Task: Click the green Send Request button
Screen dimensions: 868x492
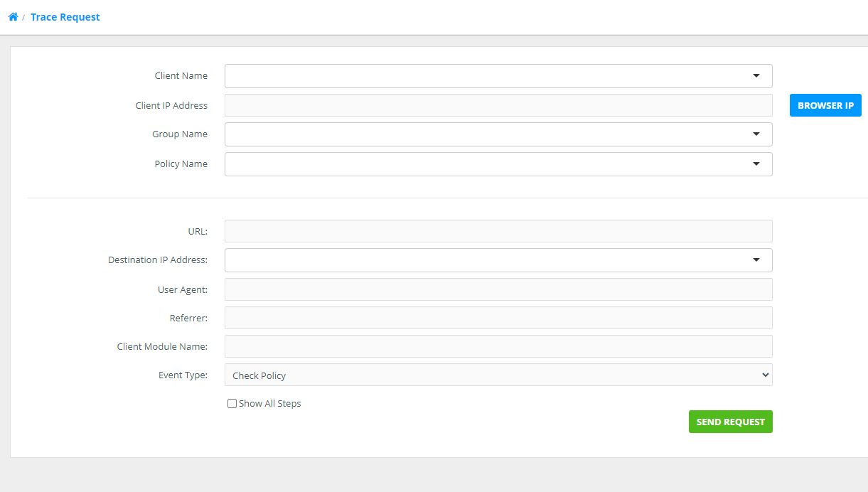Action: point(730,422)
